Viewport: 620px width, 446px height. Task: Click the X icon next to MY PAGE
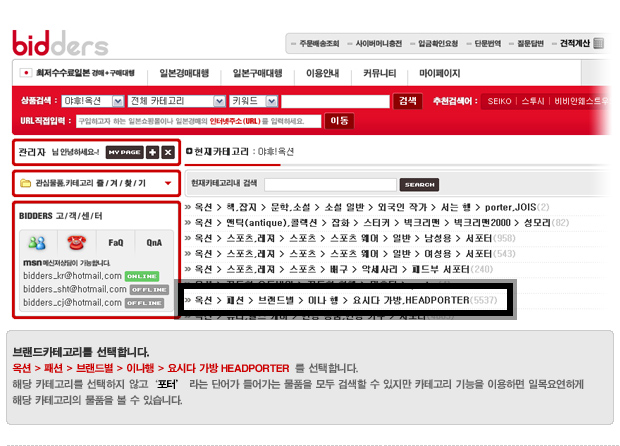click(168, 152)
